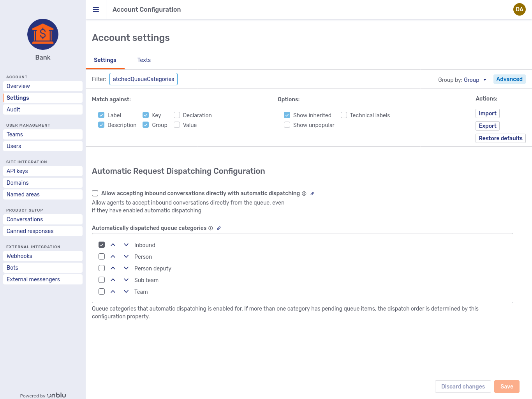Image resolution: width=532 pixels, height=399 pixels.
Task: Click info icon beside automatic dispatching setting
Action: 304,193
